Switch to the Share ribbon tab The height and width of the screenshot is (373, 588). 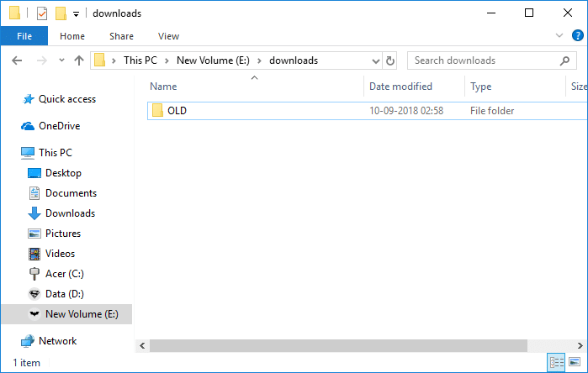tap(121, 36)
